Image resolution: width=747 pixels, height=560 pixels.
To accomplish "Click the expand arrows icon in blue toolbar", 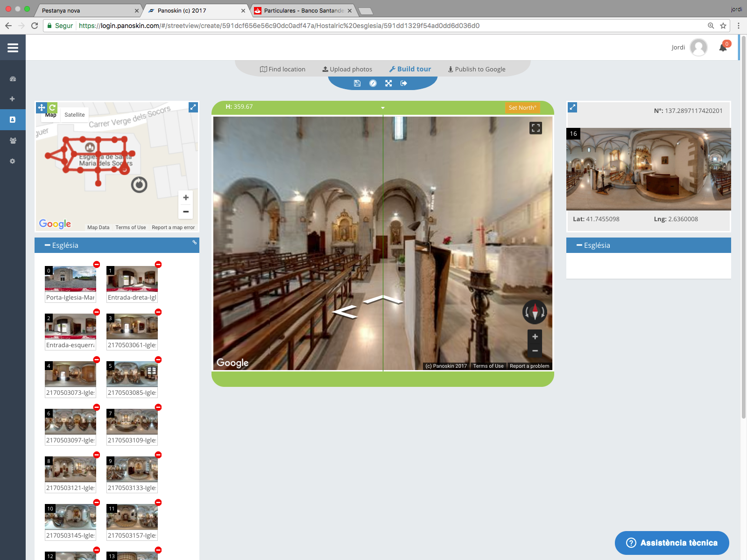I will click(388, 83).
